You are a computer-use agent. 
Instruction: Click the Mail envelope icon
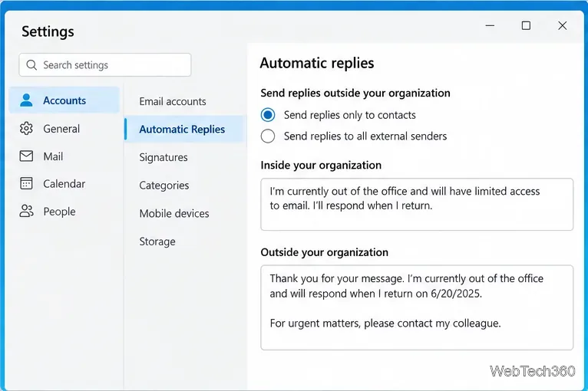[x=26, y=156]
